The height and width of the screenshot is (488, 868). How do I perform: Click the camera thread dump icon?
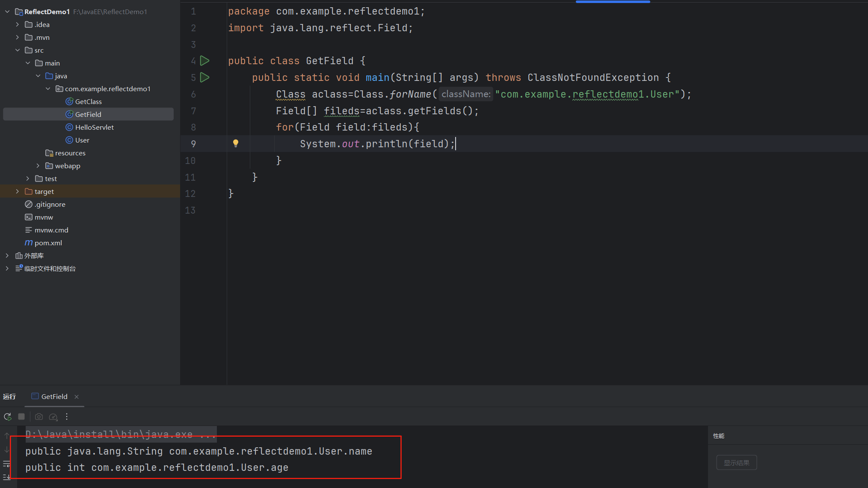click(x=39, y=417)
